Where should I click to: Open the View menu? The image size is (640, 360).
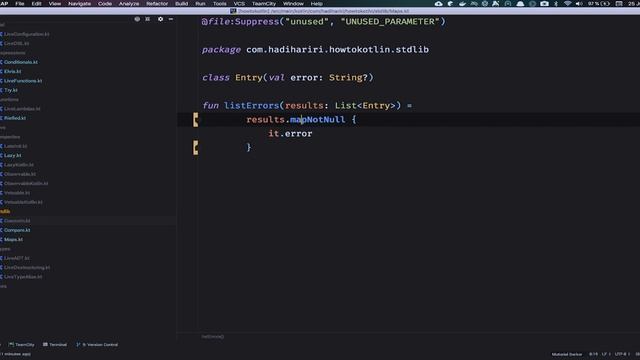tap(55, 4)
